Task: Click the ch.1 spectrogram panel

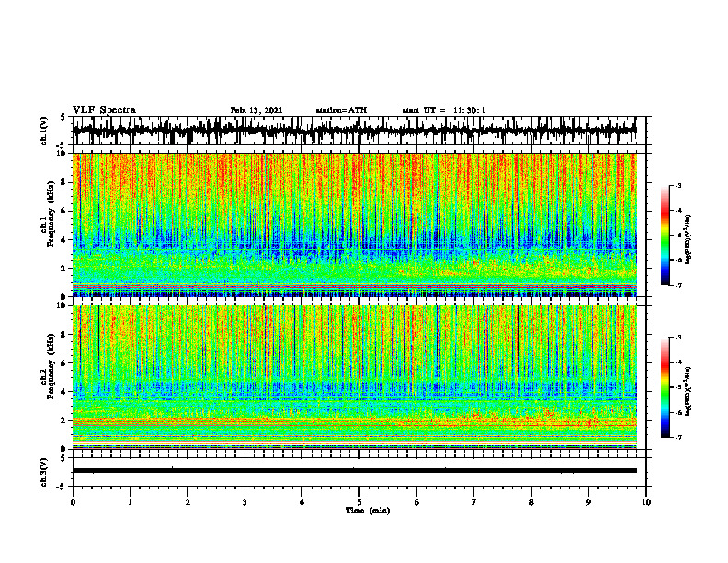Action: 354,224
